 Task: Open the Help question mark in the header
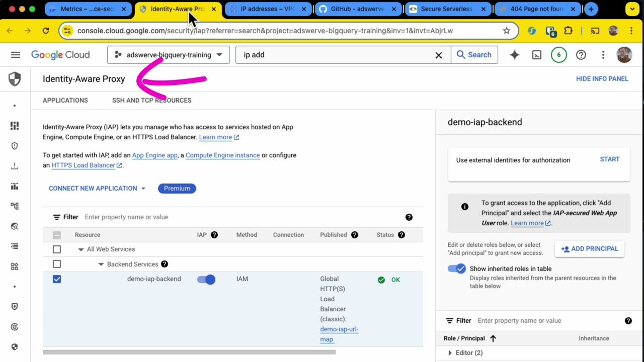point(581,55)
